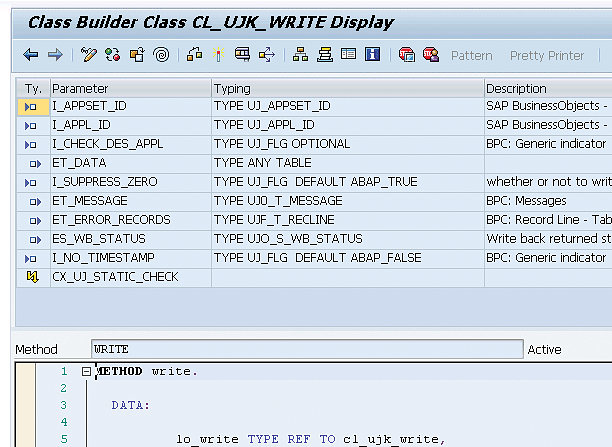612x447 pixels.
Task: Select the ES_WB_STATUS parameter cell
Action: click(131, 239)
